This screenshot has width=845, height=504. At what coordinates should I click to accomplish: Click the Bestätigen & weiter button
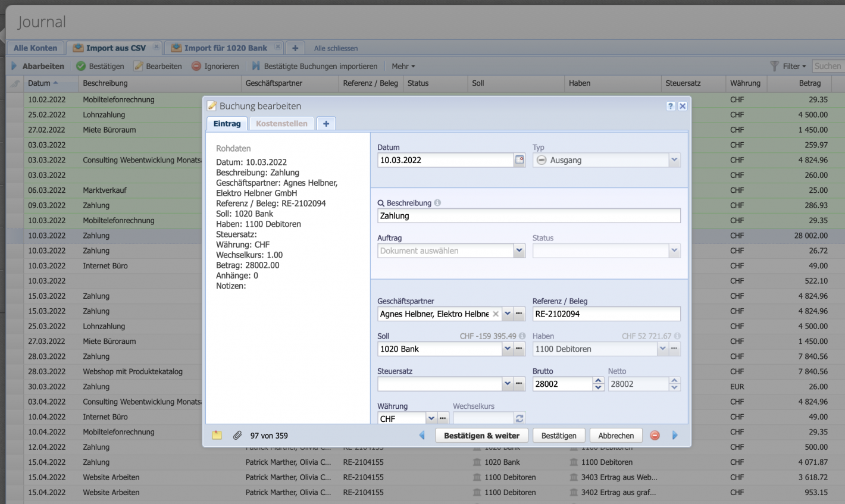[481, 435]
